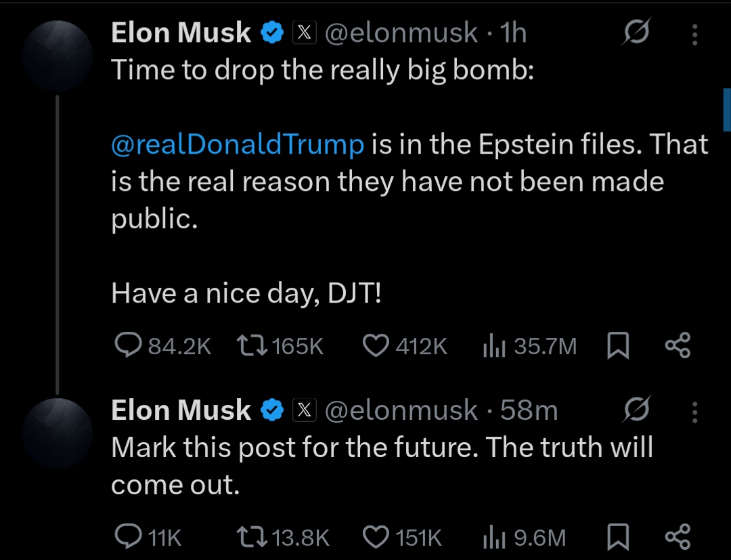Open the @realDonaldTrump mention link
Image resolution: width=731 pixels, height=560 pixels.
238,145
